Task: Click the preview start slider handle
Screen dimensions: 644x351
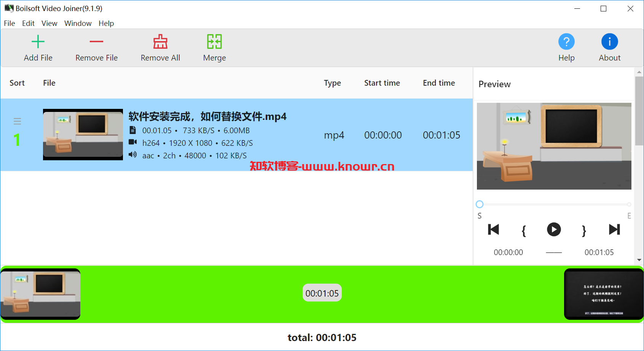Action: point(480,204)
